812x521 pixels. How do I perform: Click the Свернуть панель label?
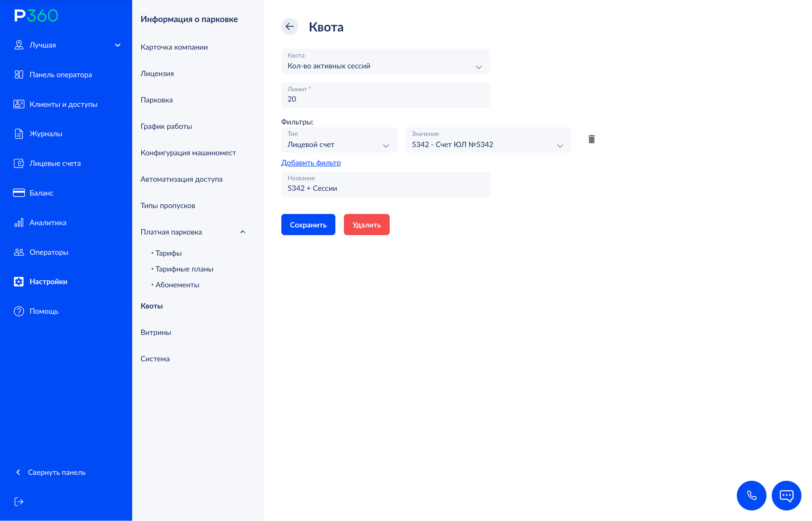tap(57, 472)
